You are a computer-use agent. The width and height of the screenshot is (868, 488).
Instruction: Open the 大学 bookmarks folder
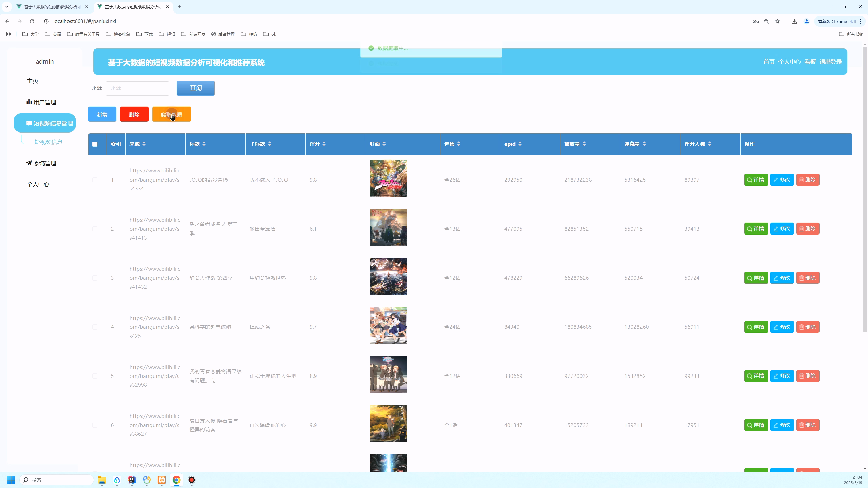click(31, 34)
